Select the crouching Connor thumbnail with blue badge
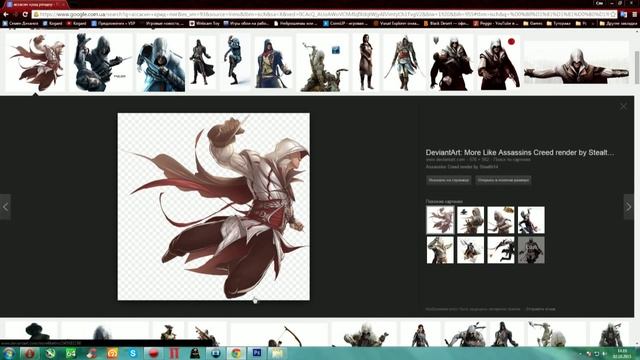Viewport: 640px width, 360px height. [323, 62]
